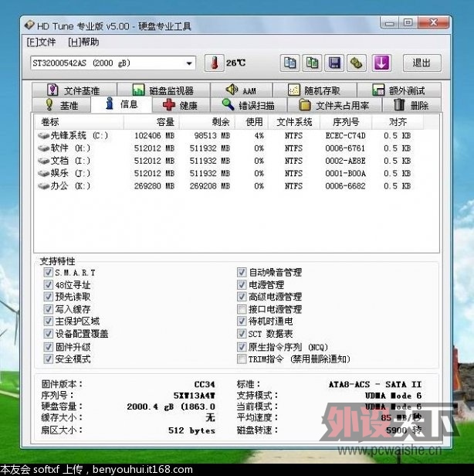474x476 pixels.
Task: Enable the TRIM指令 checkbox
Action: click(x=242, y=359)
